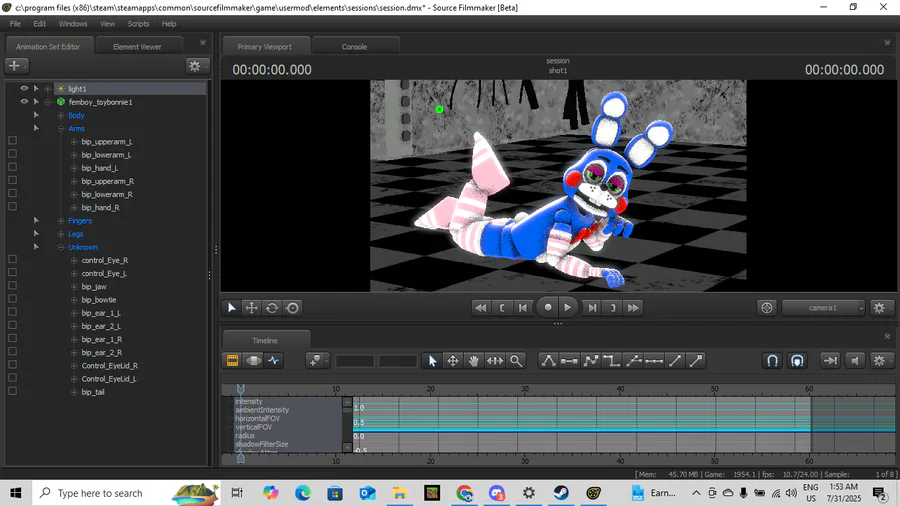Select the timeline scale keys tool

[x=495, y=360]
